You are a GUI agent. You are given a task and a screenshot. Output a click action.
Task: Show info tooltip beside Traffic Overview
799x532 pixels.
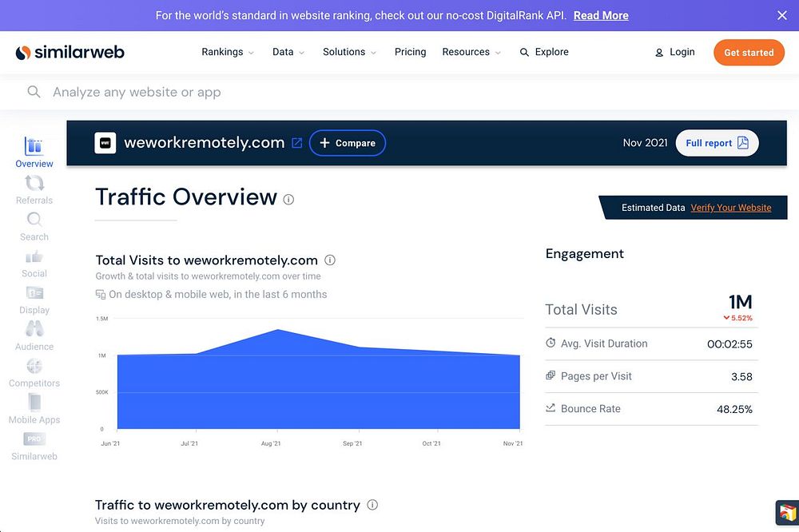click(x=288, y=199)
